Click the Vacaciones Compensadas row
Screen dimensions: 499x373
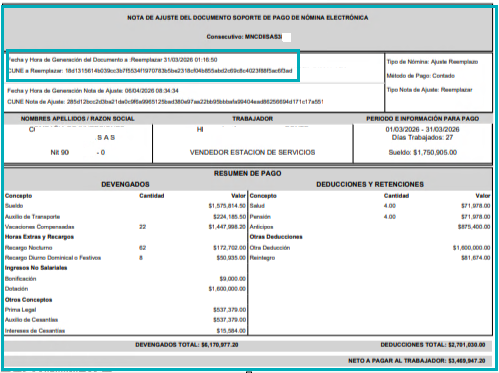pyautogui.click(x=125, y=227)
